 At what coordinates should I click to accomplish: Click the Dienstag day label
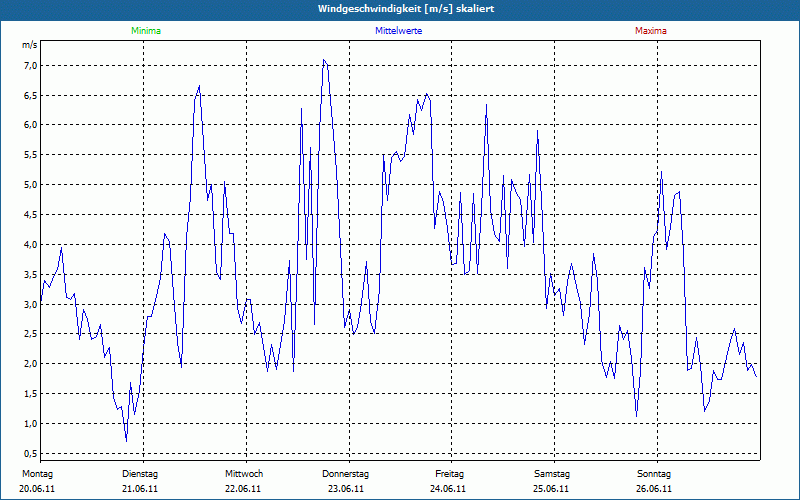(140, 474)
